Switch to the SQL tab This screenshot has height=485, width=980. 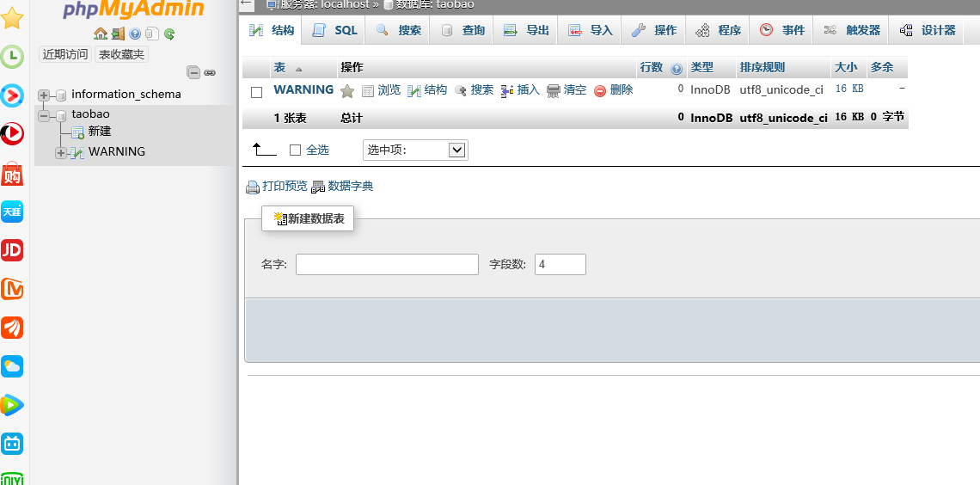[334, 30]
